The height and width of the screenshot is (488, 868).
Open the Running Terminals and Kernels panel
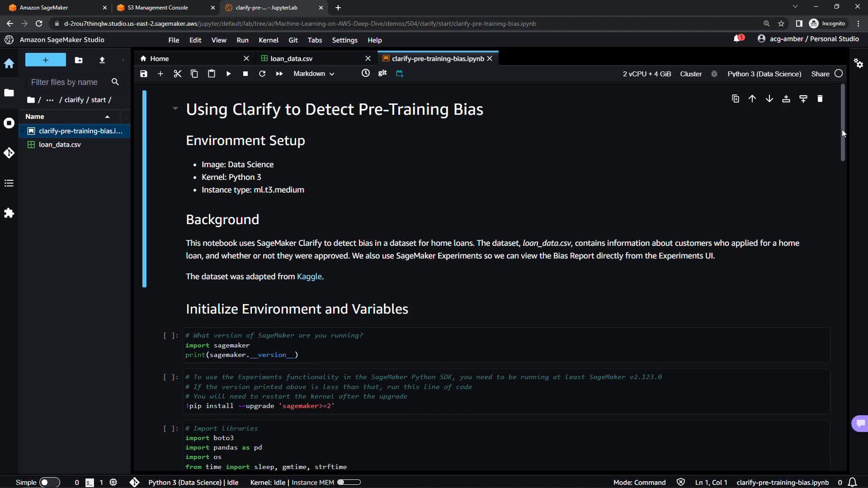(9, 123)
